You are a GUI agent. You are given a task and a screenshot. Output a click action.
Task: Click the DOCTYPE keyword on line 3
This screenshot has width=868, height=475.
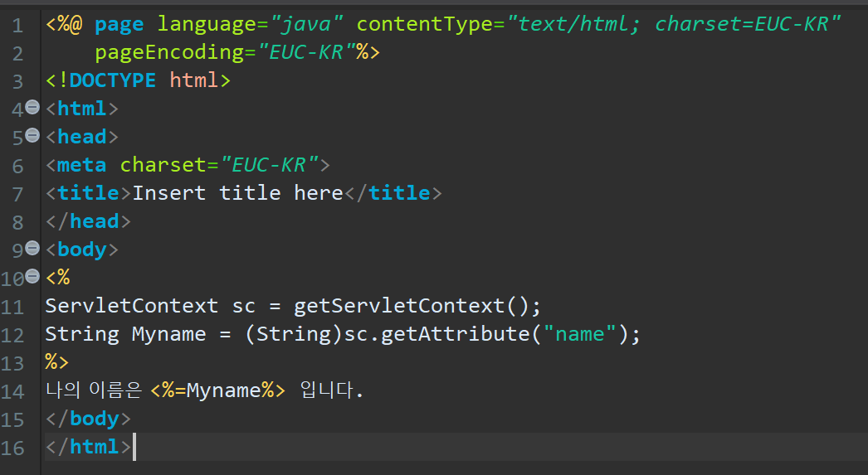(x=112, y=80)
